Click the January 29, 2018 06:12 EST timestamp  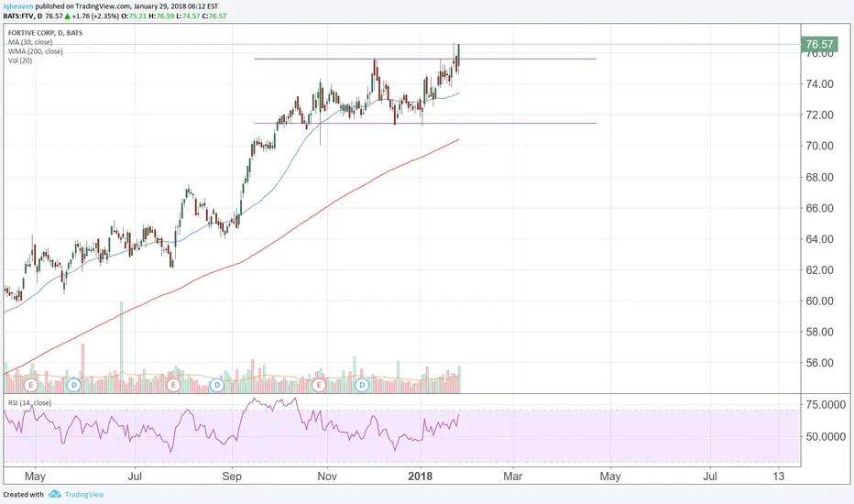point(175,6)
